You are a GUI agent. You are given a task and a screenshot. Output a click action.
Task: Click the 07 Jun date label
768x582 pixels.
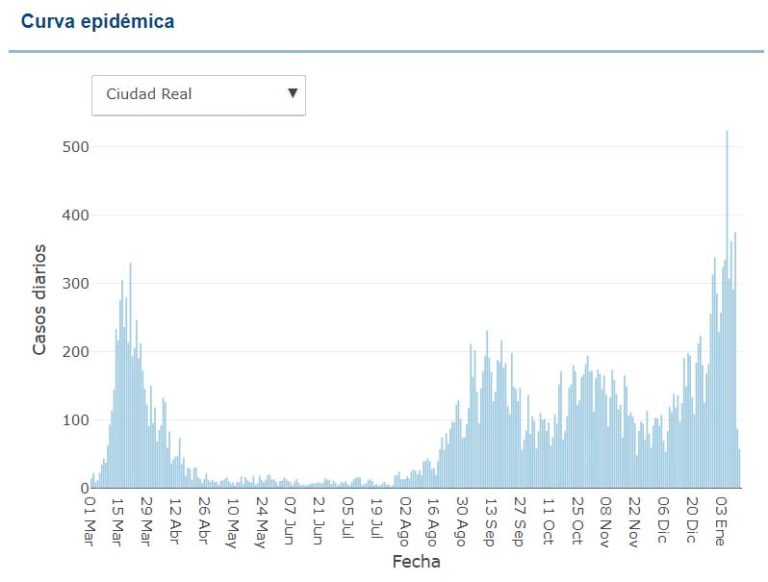pos(290,519)
